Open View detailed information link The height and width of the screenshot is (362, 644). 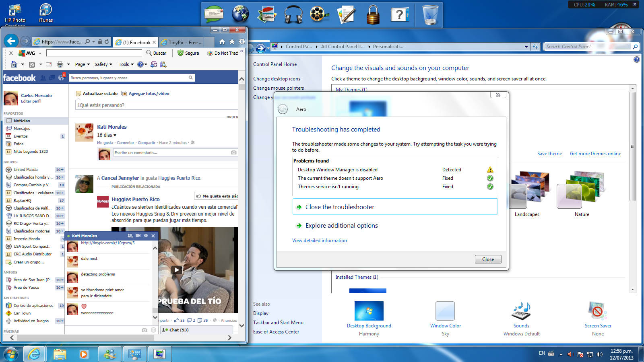coord(320,241)
